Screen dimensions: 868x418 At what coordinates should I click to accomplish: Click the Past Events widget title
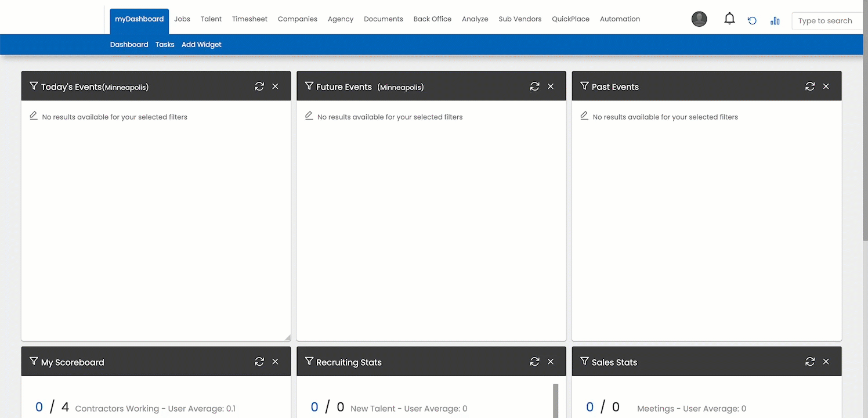point(615,87)
